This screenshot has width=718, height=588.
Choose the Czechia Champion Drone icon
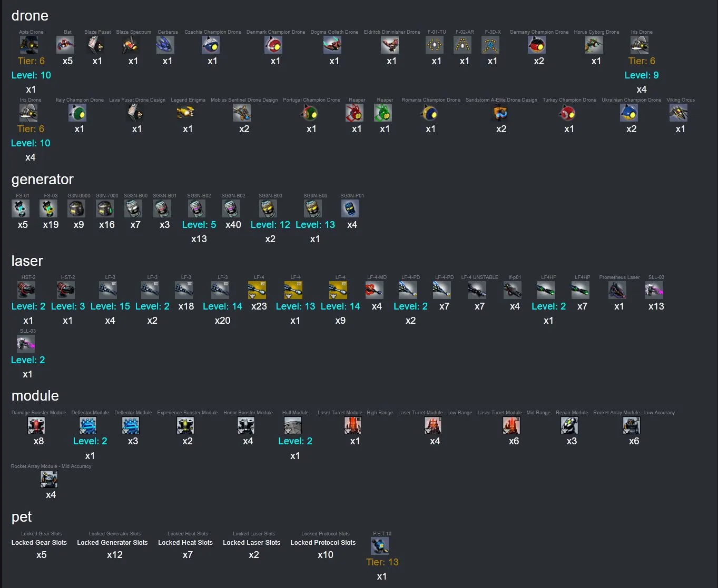pyautogui.click(x=211, y=45)
